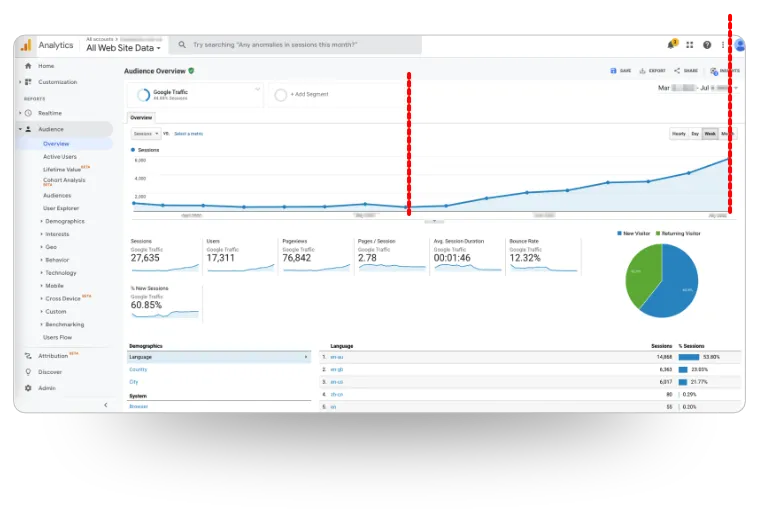Click the user account avatar
This screenshot has width=759, height=531.
point(739,45)
